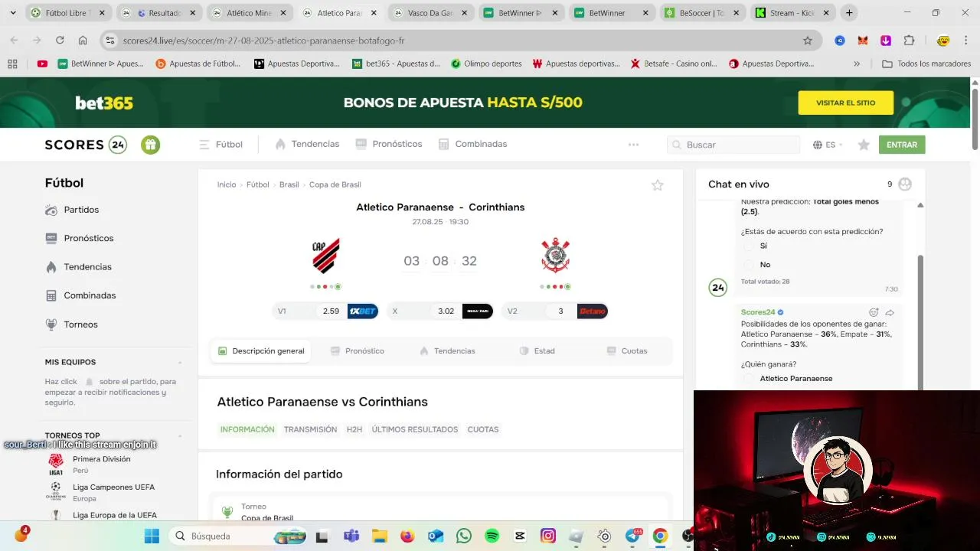Open the three-dots more menu in navigation
The height and width of the screenshot is (551, 980).
tap(633, 145)
